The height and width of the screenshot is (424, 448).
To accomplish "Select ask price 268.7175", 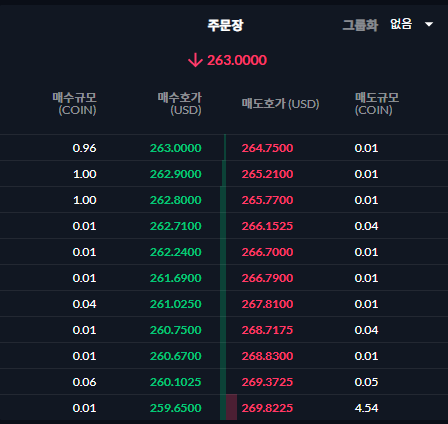I will pyautogui.click(x=267, y=330).
